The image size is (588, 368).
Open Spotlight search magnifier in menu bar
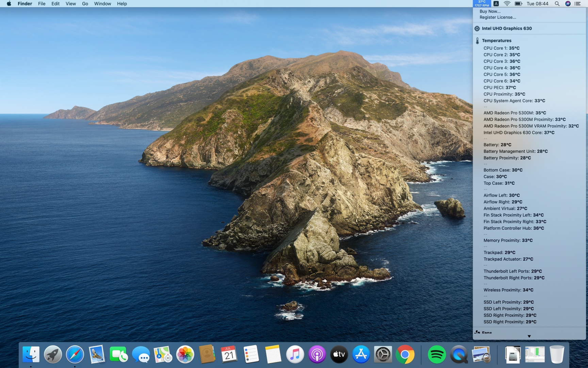[x=557, y=4]
